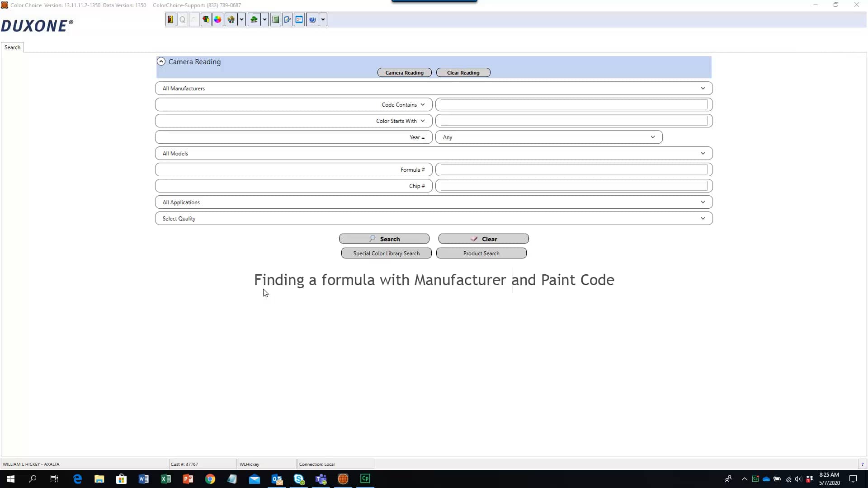Image resolution: width=868 pixels, height=488 pixels.
Task: Click the pencil edit icon on toolbar
Action: pyautogui.click(x=288, y=19)
